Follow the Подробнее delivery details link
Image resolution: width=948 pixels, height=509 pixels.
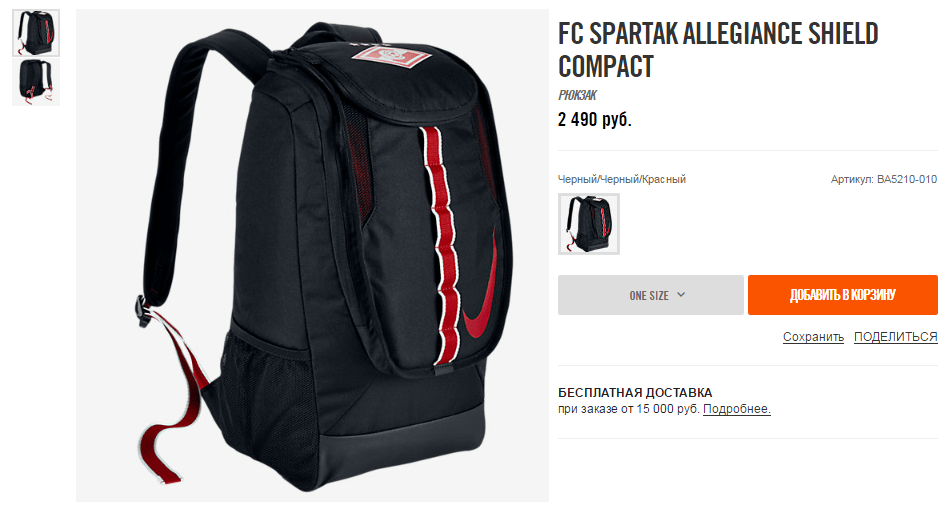tap(736, 409)
